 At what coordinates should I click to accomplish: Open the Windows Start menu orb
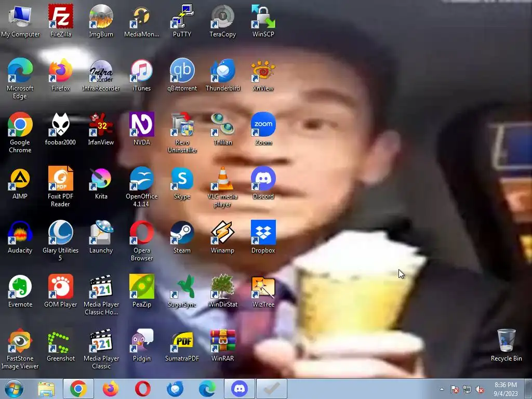click(x=14, y=389)
